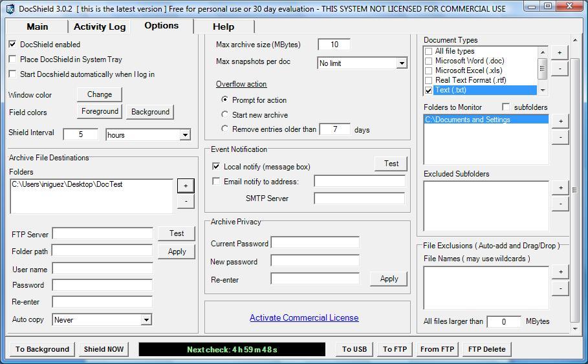Click the FTP Server input field
This screenshot has width=588, height=364.
102,233
